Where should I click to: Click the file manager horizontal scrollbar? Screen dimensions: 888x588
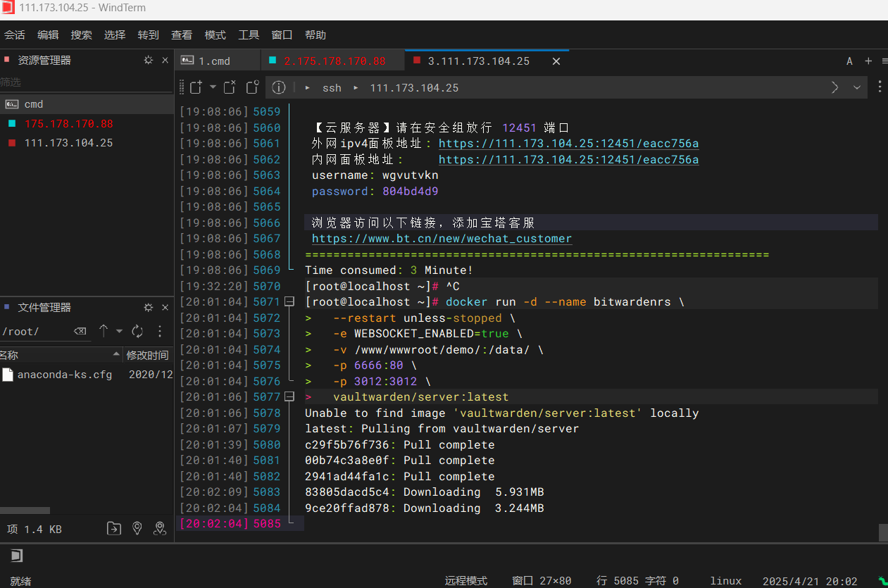coord(25,511)
